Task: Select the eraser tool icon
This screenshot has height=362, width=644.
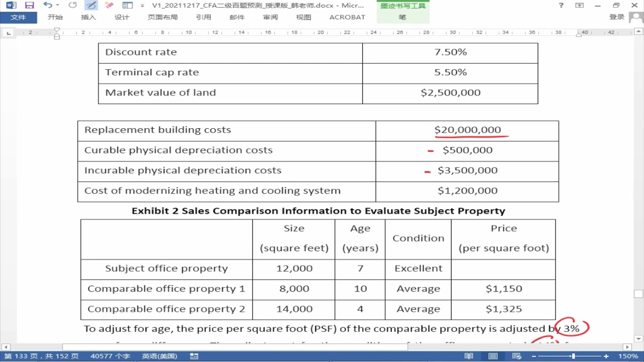Action: (x=109, y=5)
